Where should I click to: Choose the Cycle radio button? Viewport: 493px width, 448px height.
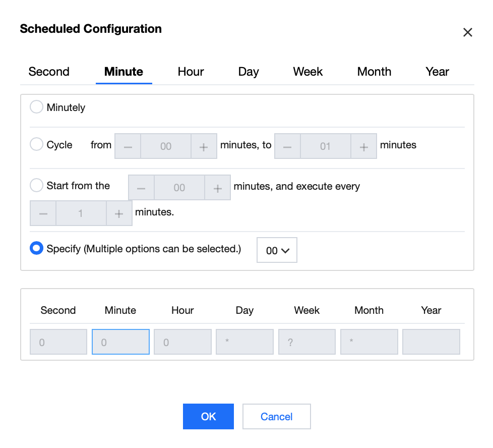click(x=37, y=145)
